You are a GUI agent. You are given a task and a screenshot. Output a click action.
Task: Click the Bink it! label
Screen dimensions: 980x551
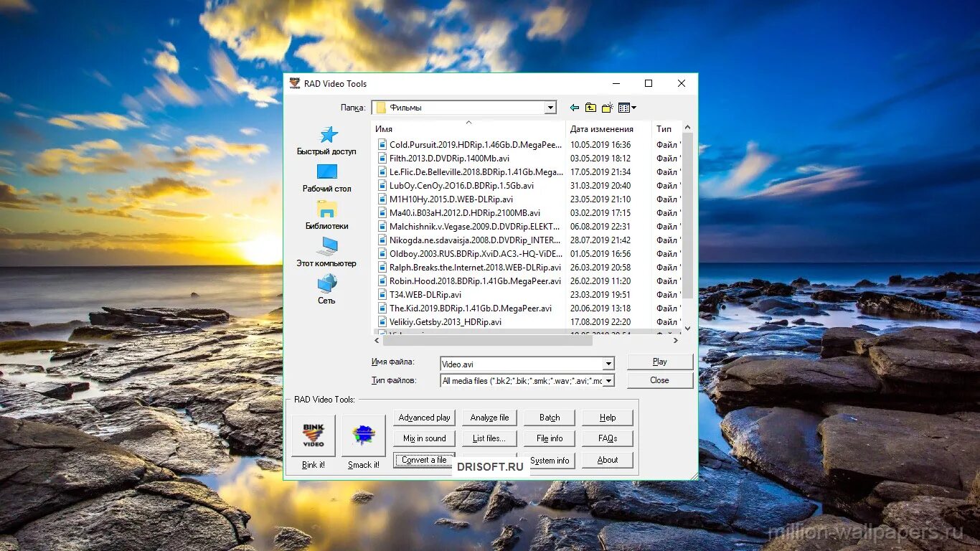click(x=314, y=465)
